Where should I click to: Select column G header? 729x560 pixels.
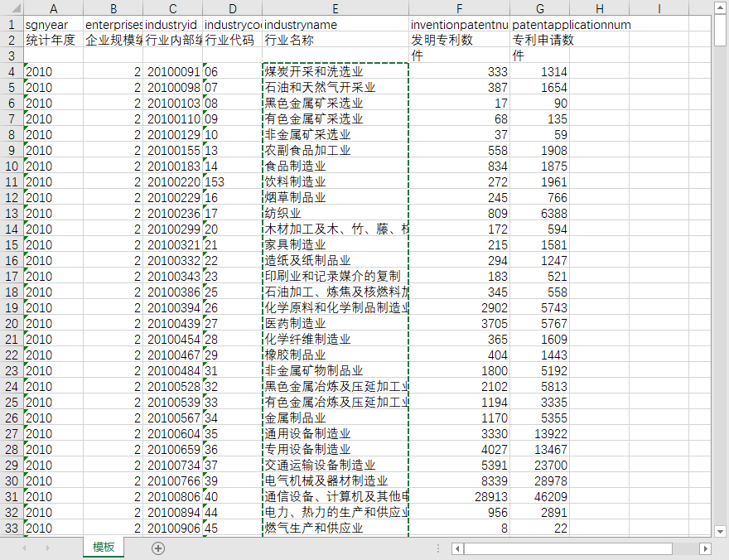tap(540, 8)
